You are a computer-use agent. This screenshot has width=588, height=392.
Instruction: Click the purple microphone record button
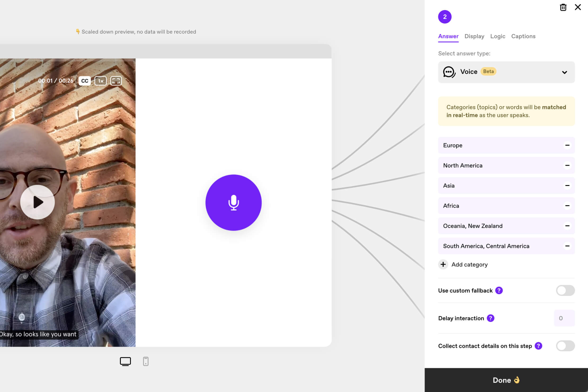[233, 202]
